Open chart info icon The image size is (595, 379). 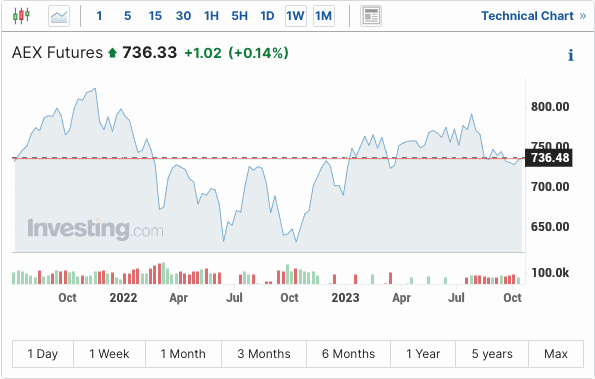pos(570,55)
